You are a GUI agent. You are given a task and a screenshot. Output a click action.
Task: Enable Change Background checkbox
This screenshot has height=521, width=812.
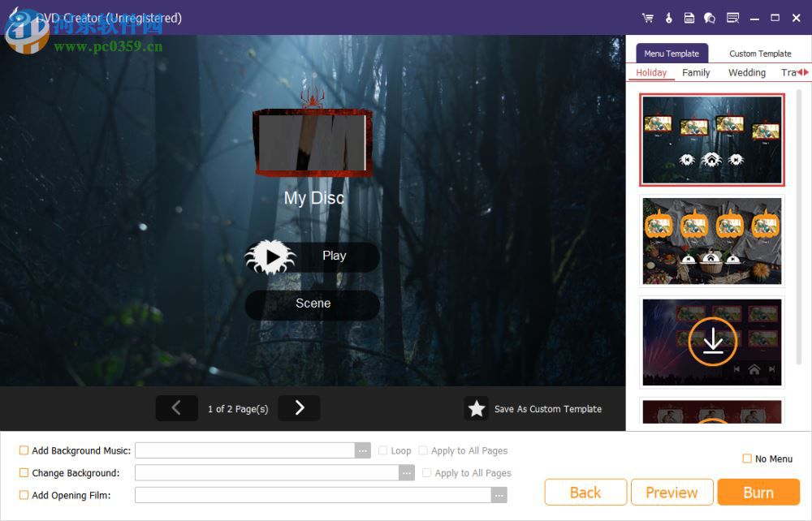(x=24, y=472)
